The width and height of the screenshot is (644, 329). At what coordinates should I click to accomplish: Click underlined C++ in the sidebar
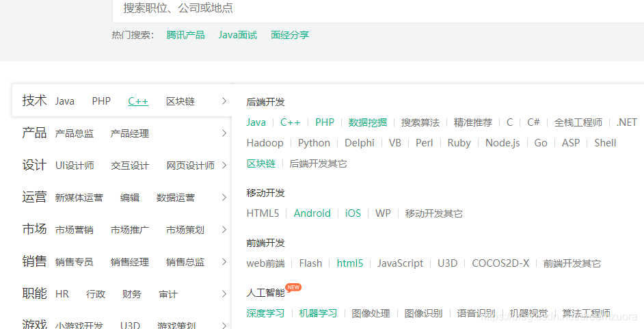(138, 101)
